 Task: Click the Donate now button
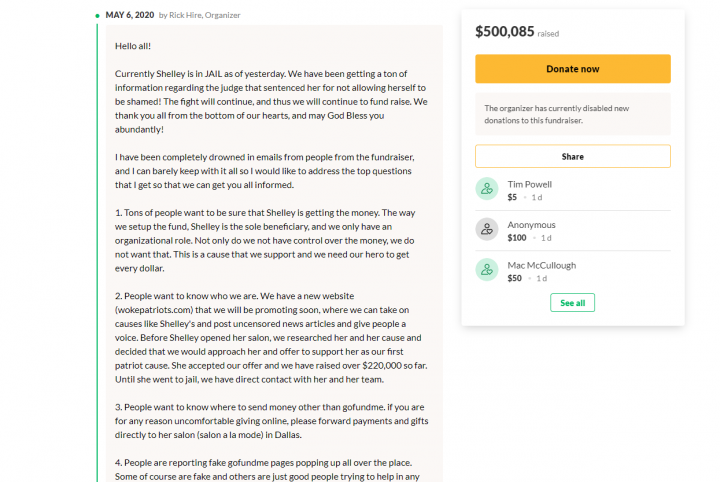coord(573,69)
